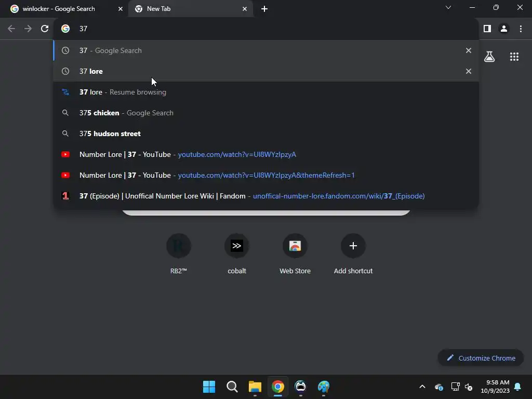
Task: Click Add shortcut
Action: pyautogui.click(x=353, y=254)
